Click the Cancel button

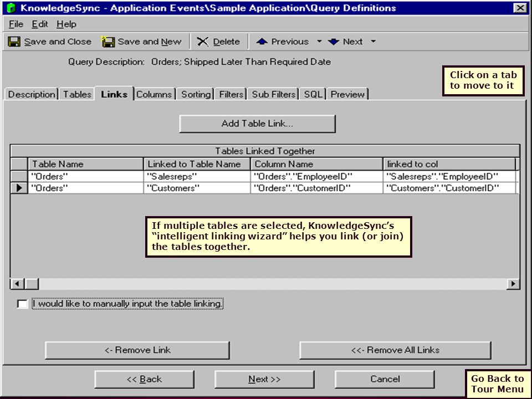pos(385,379)
